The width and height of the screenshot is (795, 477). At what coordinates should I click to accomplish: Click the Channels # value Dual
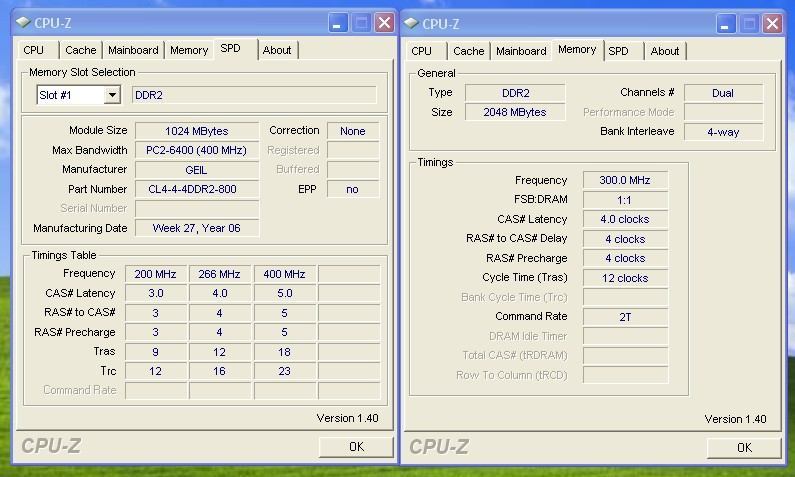(724, 93)
